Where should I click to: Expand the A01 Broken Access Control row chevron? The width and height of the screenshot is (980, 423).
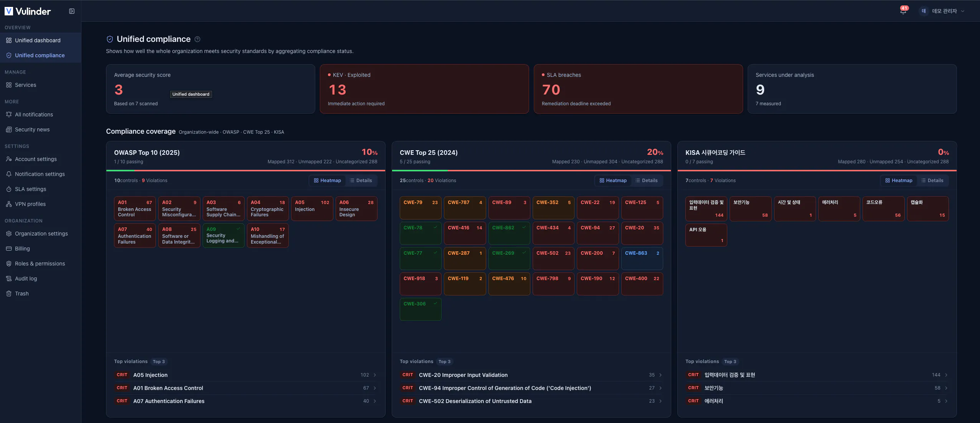click(x=375, y=388)
